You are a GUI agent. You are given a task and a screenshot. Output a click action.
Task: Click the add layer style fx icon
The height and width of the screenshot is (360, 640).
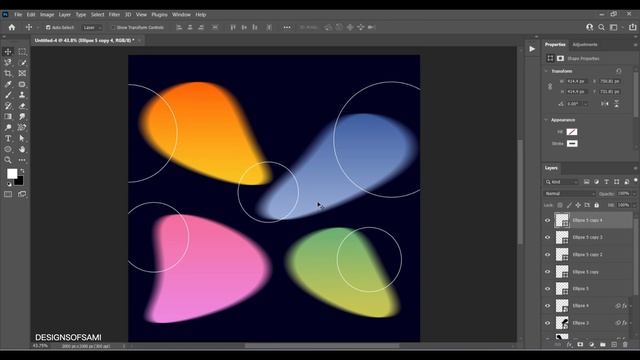click(x=569, y=345)
